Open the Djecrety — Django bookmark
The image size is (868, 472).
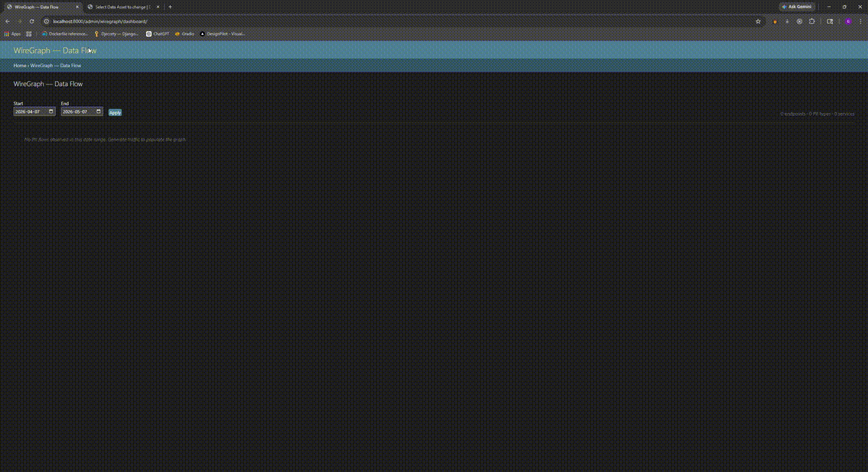pyautogui.click(x=116, y=34)
